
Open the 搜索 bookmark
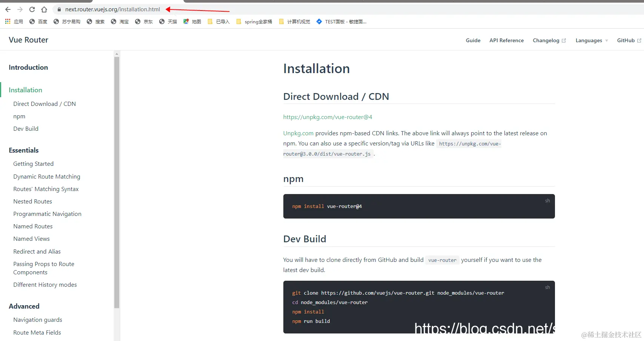[x=96, y=21]
